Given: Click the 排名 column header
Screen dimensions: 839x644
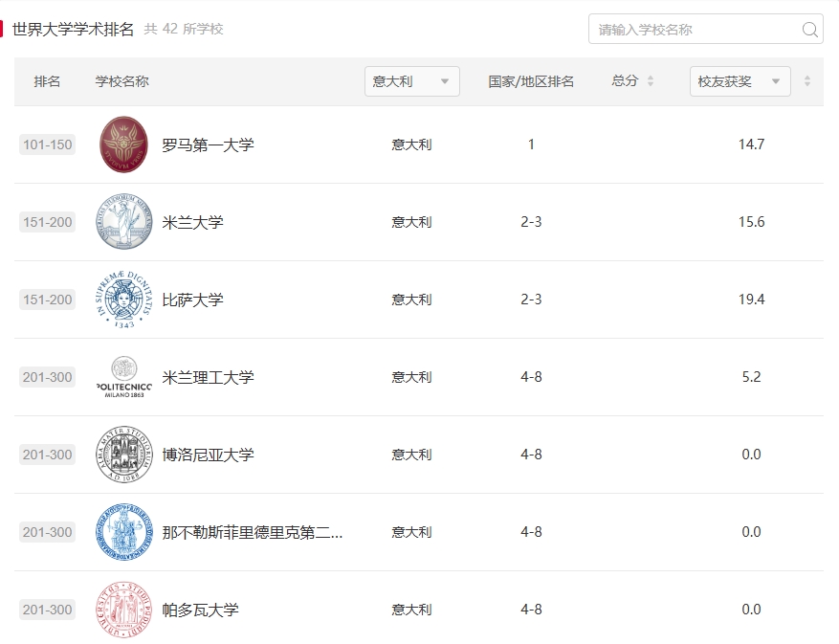Looking at the screenshot, I should coord(47,81).
